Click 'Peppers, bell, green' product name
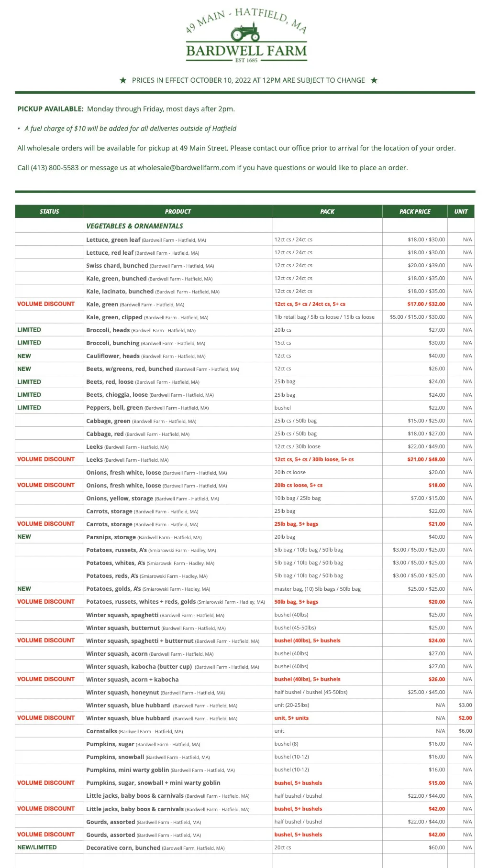488x868 pixels. (x=114, y=408)
